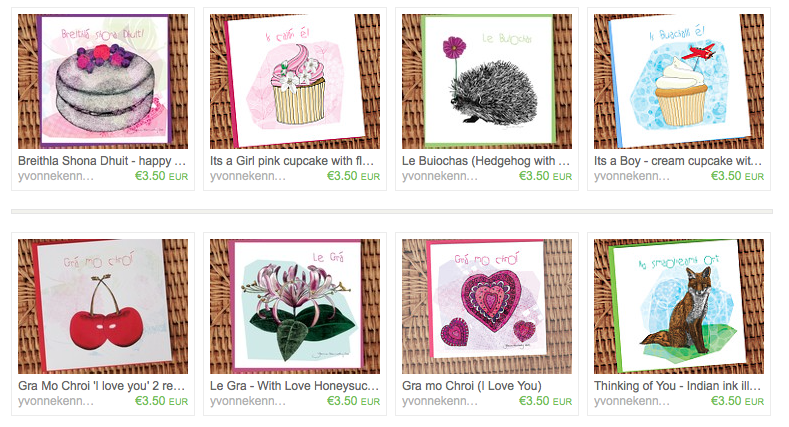
Task: Open seller name under the hedgehog card
Action: [x=440, y=177]
